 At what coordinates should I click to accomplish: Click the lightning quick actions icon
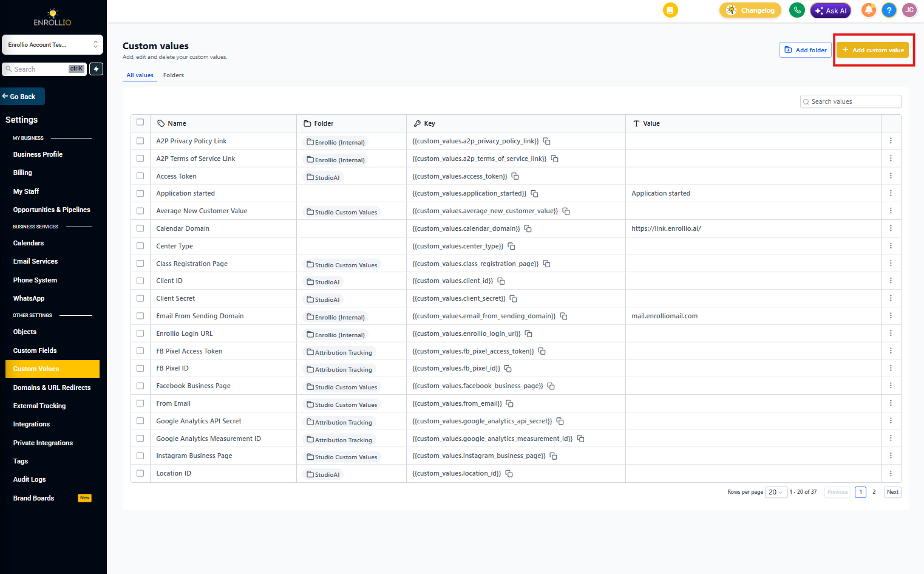point(96,69)
